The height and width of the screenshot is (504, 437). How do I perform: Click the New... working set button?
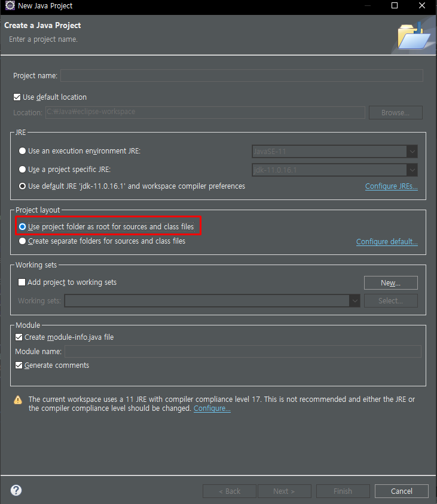tap(390, 283)
